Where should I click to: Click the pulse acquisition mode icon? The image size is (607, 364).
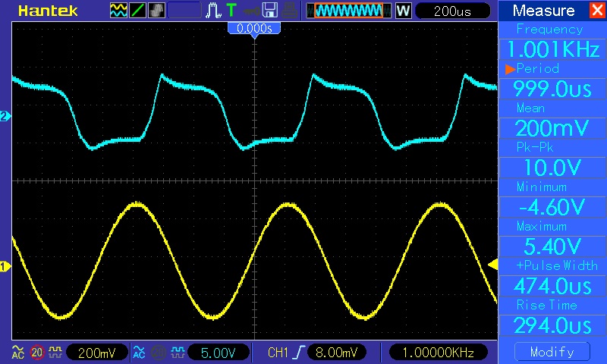[213, 11]
